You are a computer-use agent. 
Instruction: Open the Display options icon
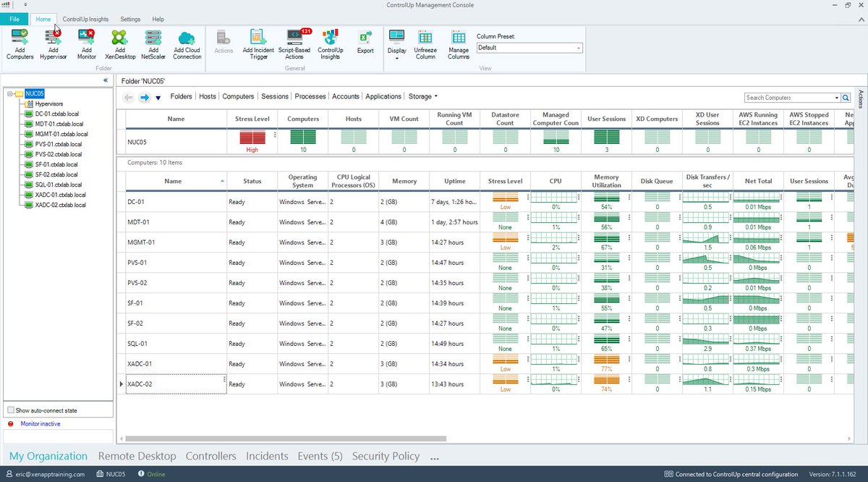[x=396, y=37]
